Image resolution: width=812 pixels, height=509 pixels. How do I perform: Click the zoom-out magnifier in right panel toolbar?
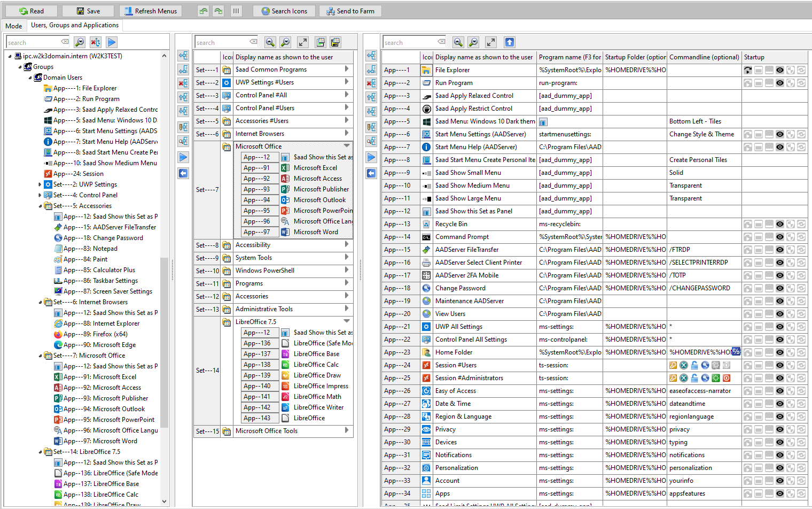tap(473, 42)
